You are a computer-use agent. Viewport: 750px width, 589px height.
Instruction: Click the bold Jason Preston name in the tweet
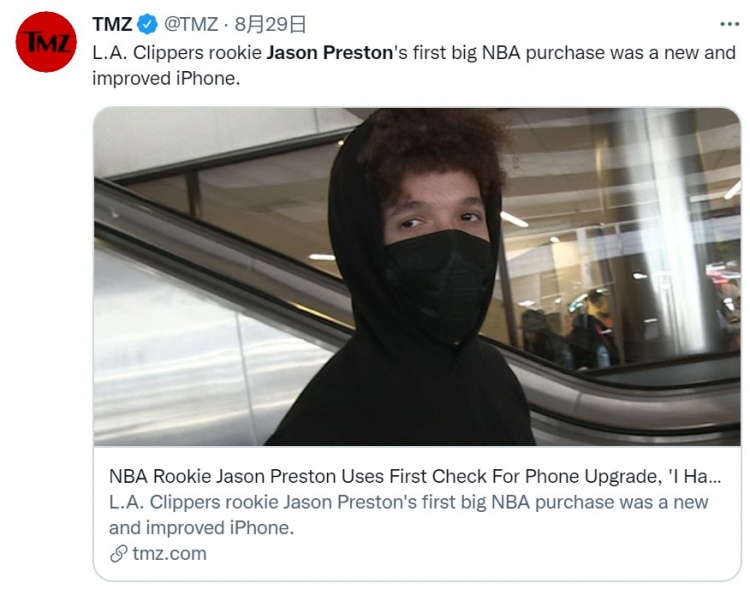point(330,53)
